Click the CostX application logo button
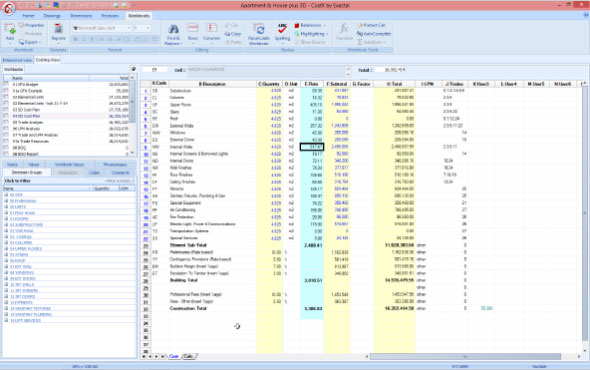 point(9,8)
